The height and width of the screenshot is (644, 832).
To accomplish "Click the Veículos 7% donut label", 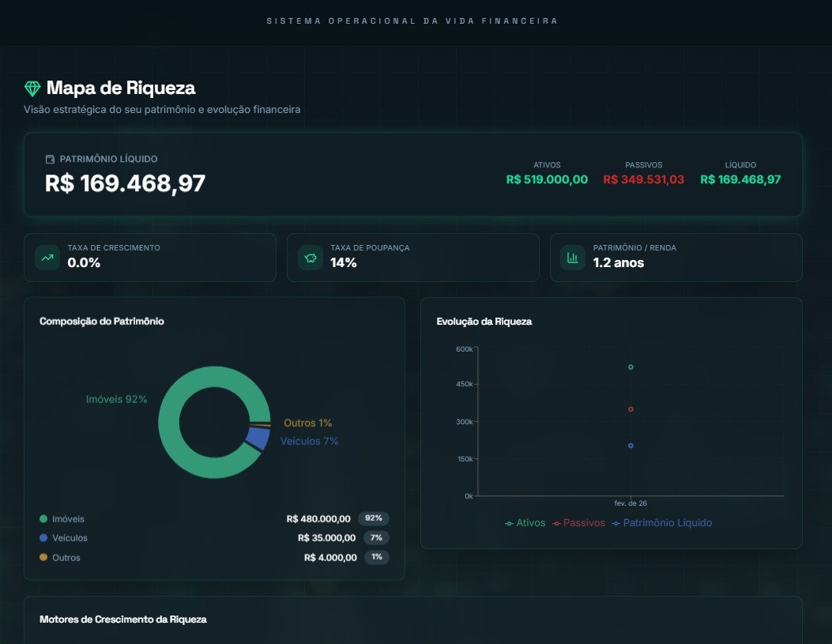I will 310,441.
